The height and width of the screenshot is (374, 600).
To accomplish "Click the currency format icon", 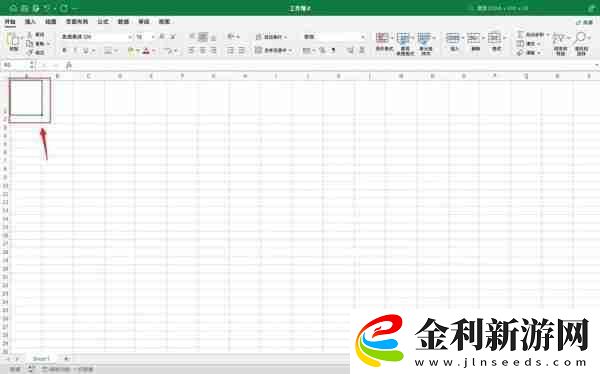I will coord(307,50).
